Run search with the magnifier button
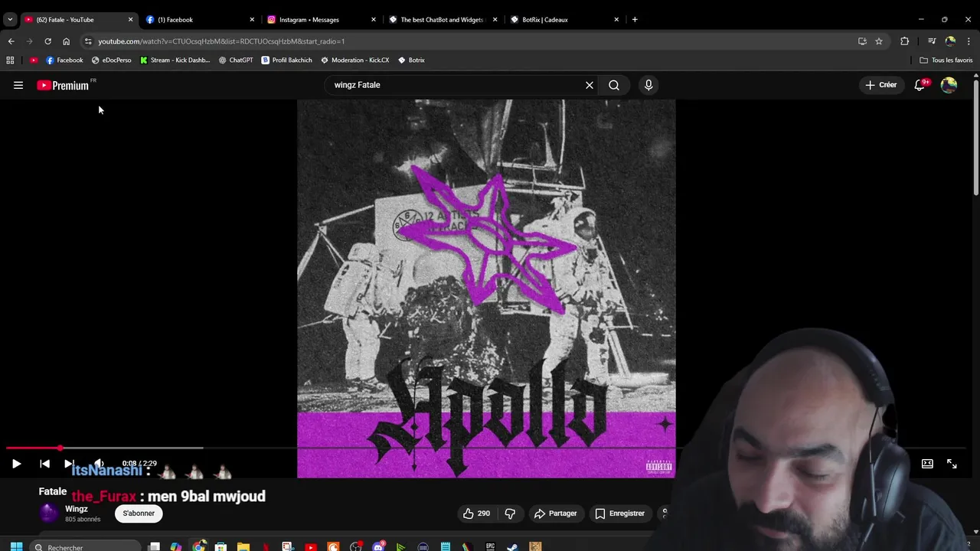 click(614, 85)
